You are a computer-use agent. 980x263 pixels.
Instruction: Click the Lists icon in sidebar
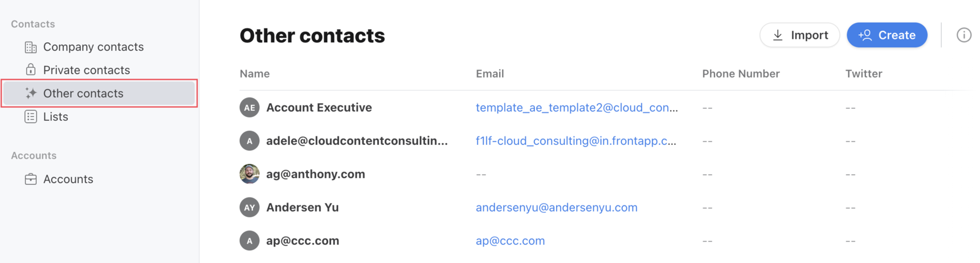31,116
